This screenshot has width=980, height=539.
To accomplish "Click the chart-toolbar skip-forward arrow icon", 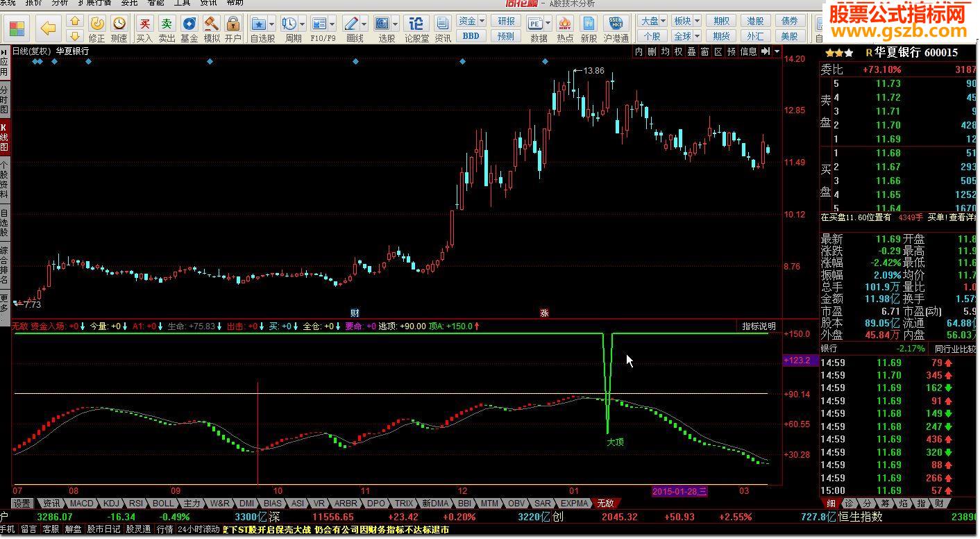I will tap(766, 51).
